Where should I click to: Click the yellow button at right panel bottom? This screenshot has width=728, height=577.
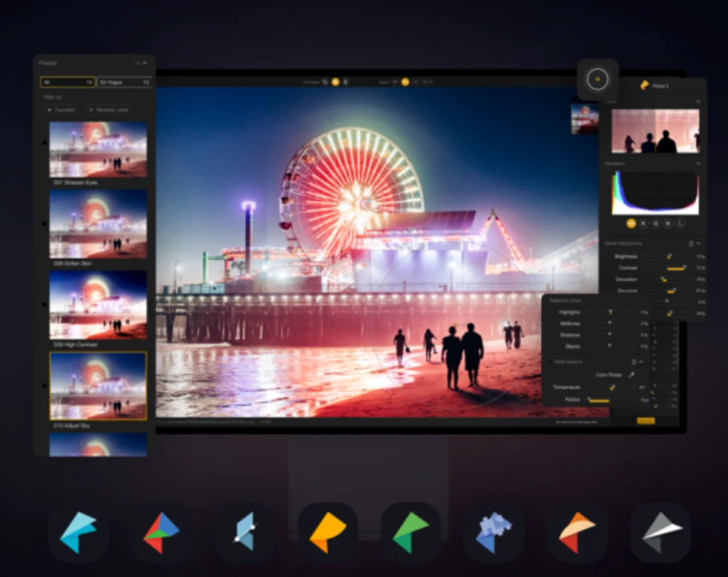coord(646,421)
